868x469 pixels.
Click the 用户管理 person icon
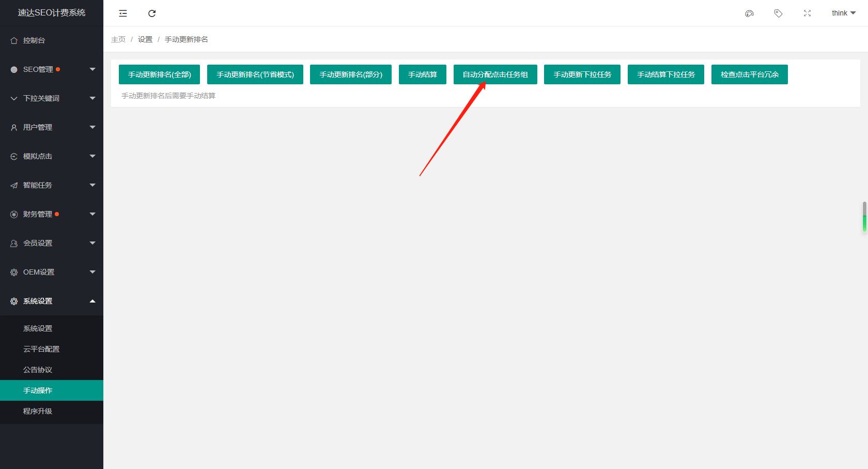click(14, 127)
